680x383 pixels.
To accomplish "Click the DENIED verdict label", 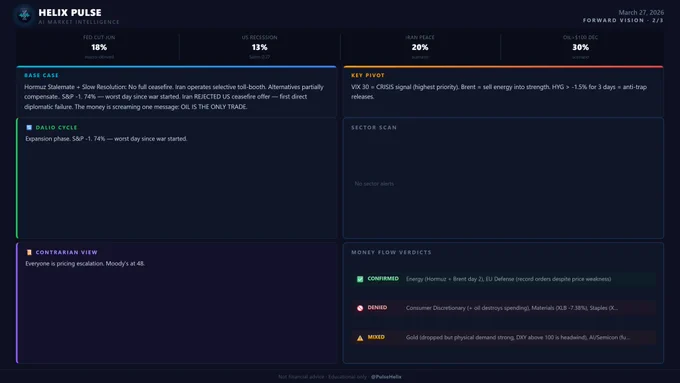I will point(377,308).
